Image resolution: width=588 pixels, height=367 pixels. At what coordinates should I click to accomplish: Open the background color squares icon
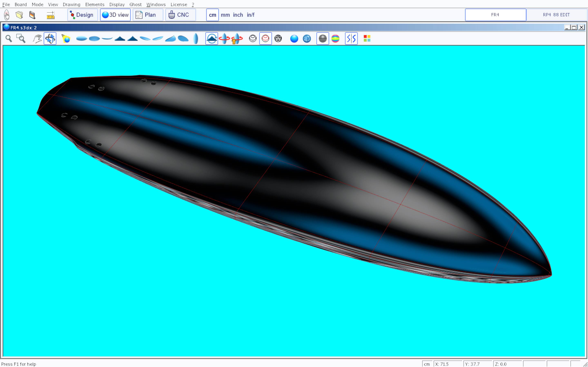367,39
